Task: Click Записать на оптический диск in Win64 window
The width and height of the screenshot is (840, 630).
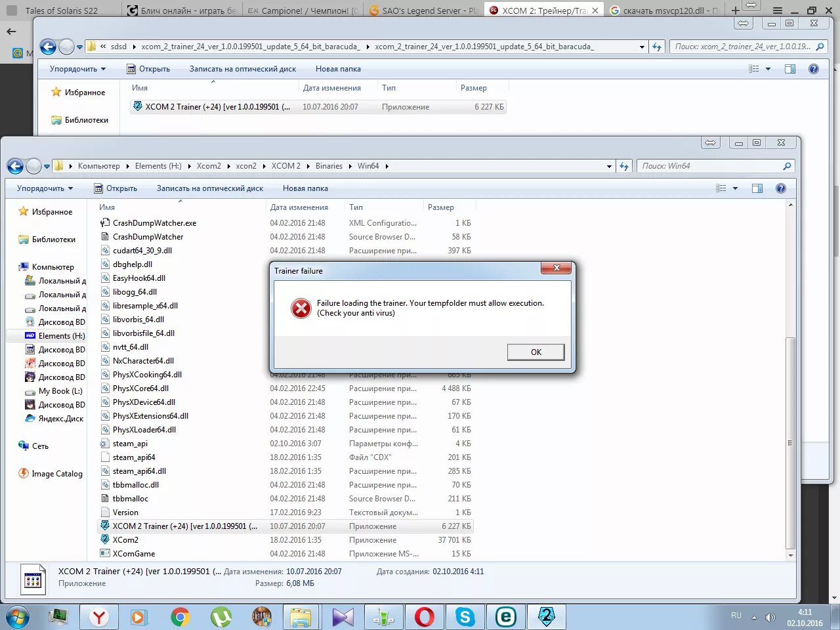Action: 210,188
